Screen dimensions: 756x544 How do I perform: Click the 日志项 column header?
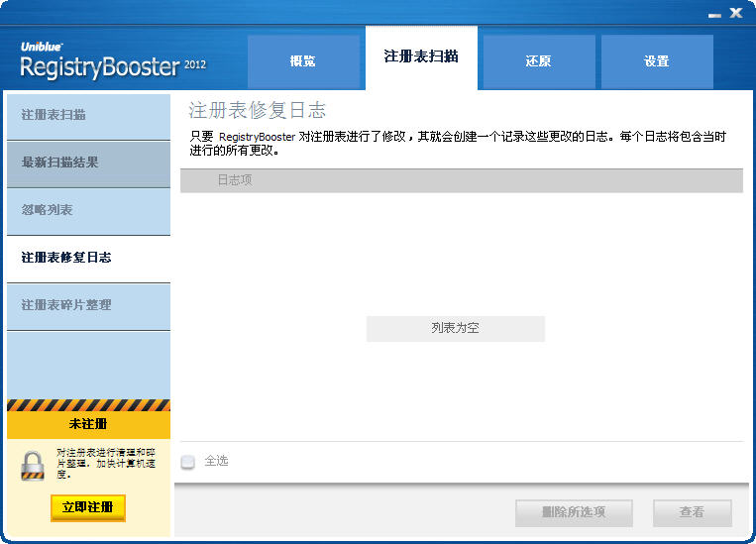pos(462,181)
